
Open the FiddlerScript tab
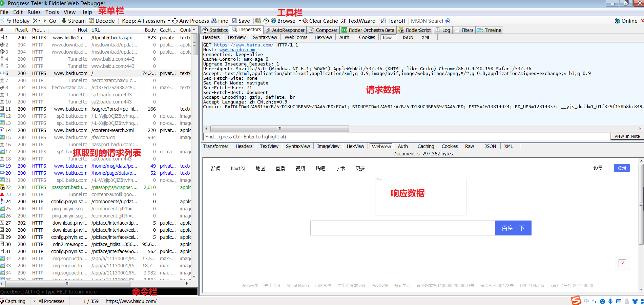[x=415, y=30]
